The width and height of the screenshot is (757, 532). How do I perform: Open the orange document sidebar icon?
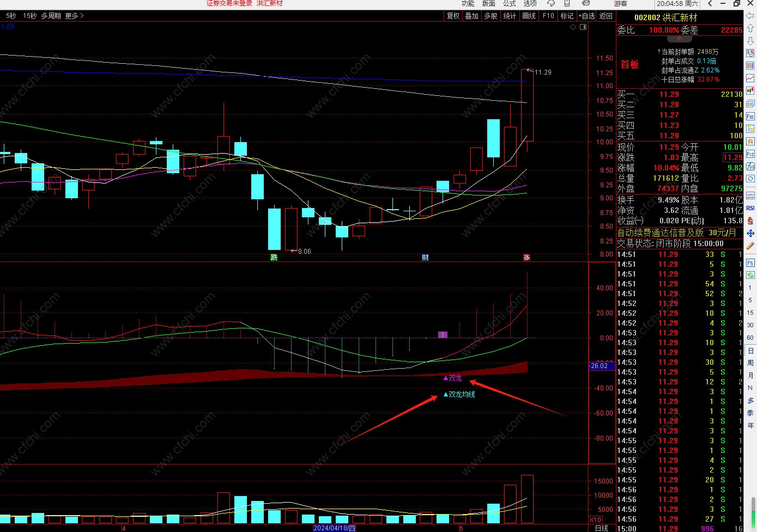pos(750,141)
